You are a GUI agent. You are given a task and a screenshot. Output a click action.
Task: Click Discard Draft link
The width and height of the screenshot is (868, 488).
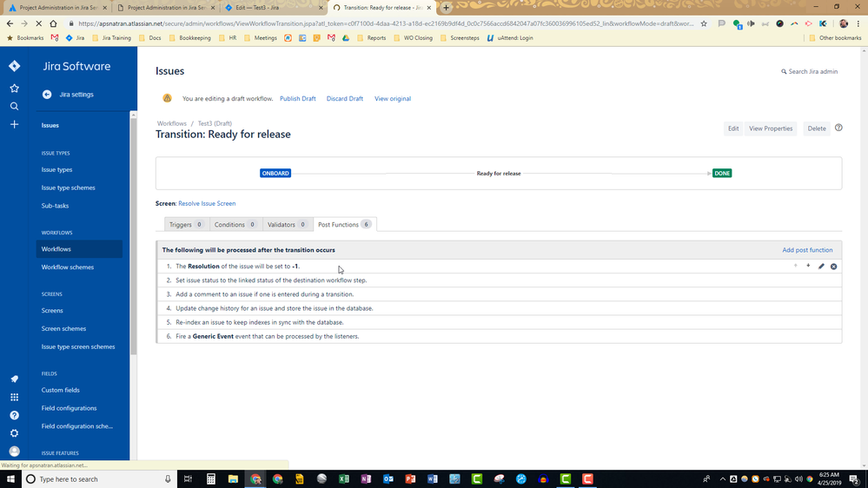click(x=345, y=98)
